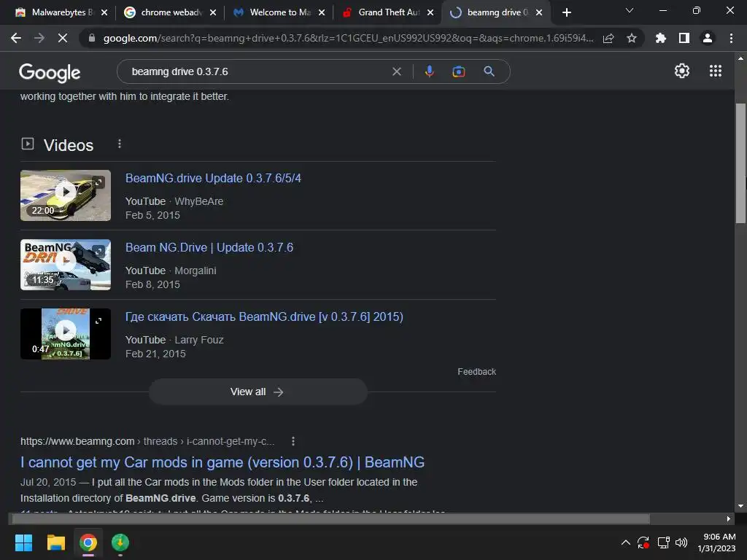The height and width of the screenshot is (560, 747).
Task: Close the Grand Theft Aut tab
Action: click(430, 12)
